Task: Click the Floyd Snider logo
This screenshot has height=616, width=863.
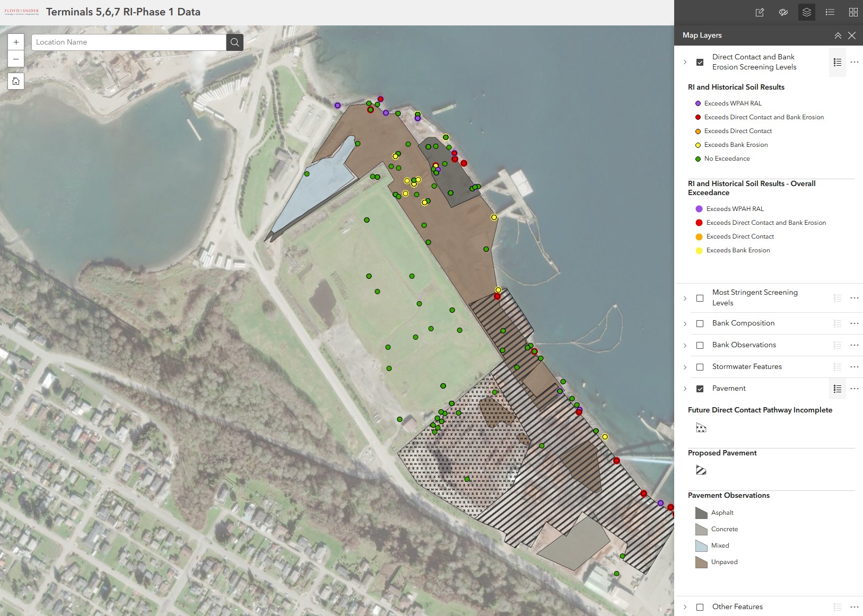Action: (x=22, y=12)
